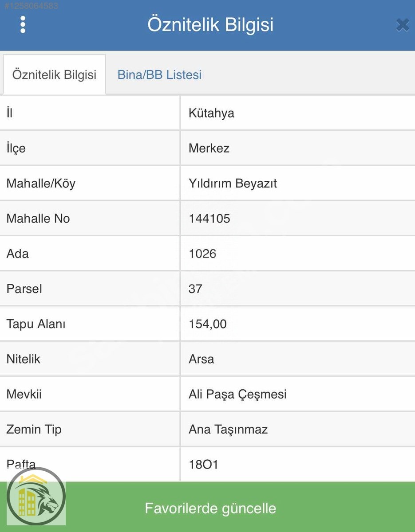415x532 pixels.
Task: Click the Zemin Tip row label
Action: pyautogui.click(x=34, y=429)
